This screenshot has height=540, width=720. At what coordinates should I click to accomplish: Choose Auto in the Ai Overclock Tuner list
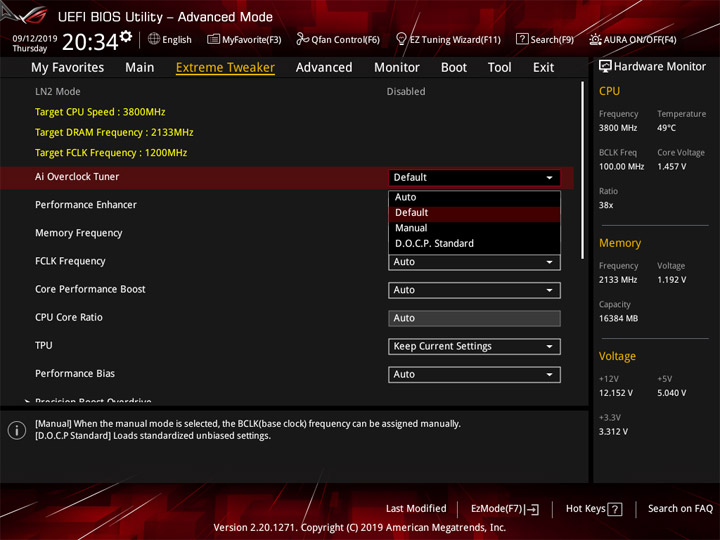point(474,197)
